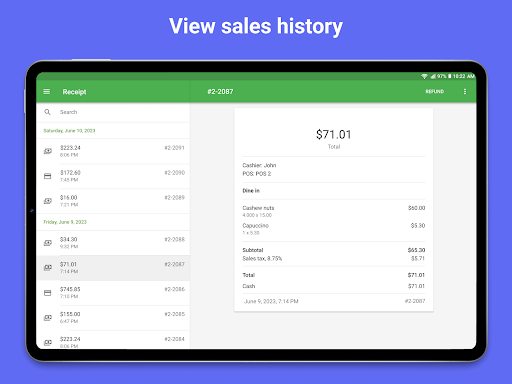The width and height of the screenshot is (512, 384).
Task: Open the hamburger navigation menu
Action: (47, 91)
